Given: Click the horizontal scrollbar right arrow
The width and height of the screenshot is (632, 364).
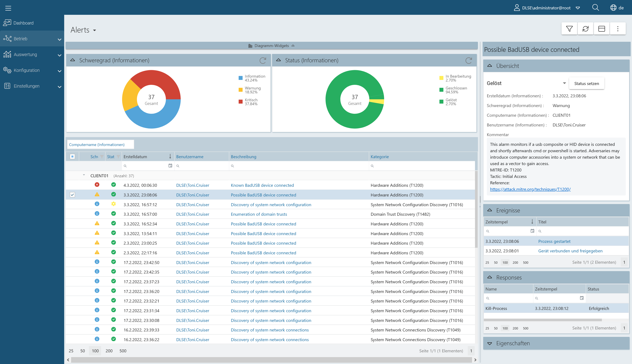Looking at the screenshot, I should pos(475,360).
